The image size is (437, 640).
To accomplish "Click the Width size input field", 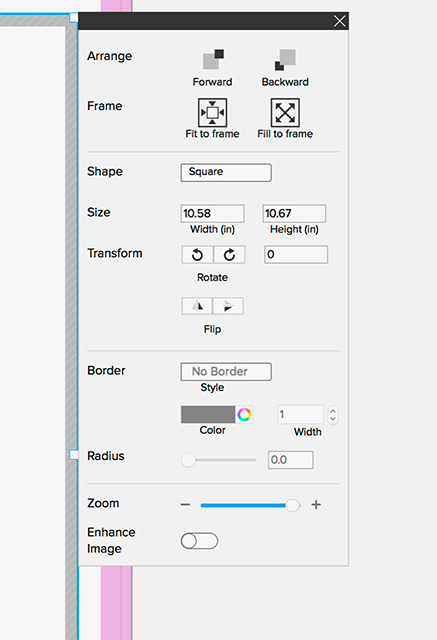I will pyautogui.click(x=213, y=213).
